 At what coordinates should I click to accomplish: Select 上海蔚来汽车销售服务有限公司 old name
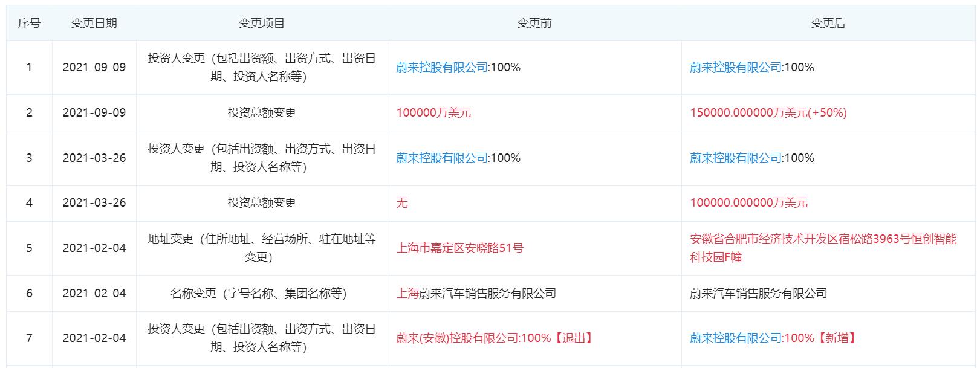(x=476, y=294)
